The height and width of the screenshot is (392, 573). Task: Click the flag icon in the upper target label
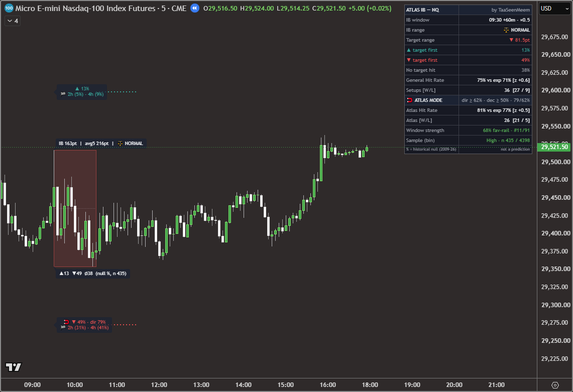(x=63, y=94)
